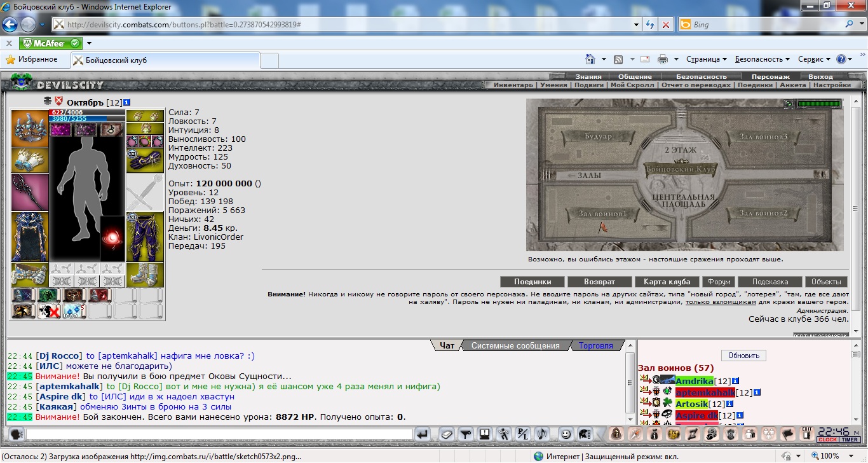Use the blue crystals 1000 scroll
Viewport: 868px width, 463px height.
[x=74, y=311]
